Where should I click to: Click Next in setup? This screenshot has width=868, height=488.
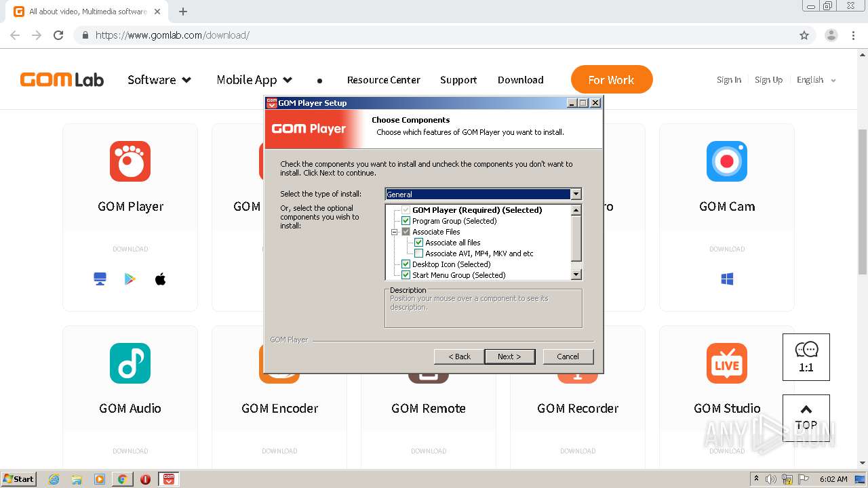tap(509, 357)
